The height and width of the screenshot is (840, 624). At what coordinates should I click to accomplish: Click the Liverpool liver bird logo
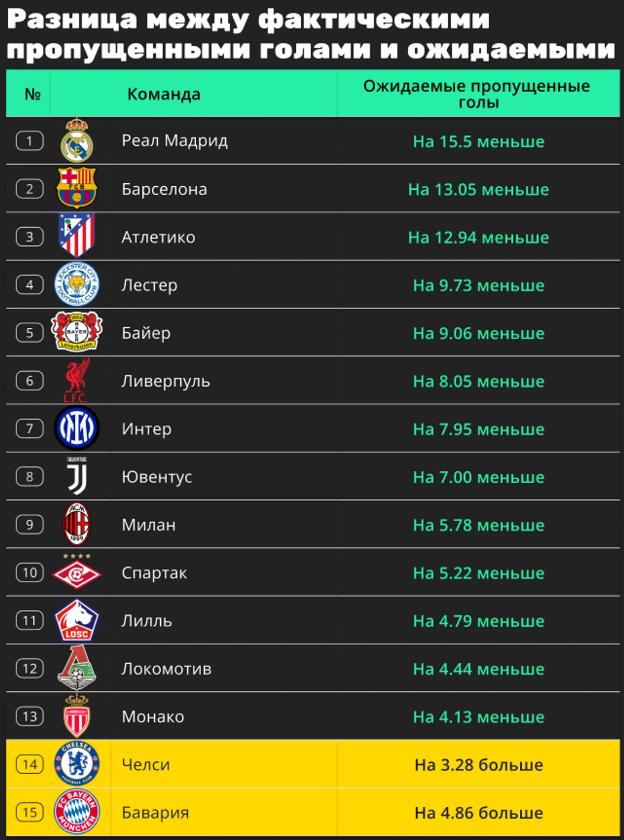[77, 380]
